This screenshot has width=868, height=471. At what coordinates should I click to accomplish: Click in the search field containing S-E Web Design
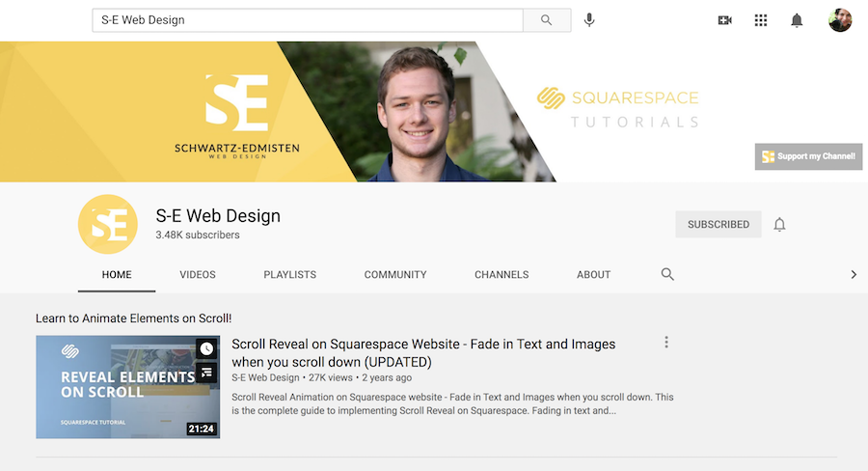308,20
